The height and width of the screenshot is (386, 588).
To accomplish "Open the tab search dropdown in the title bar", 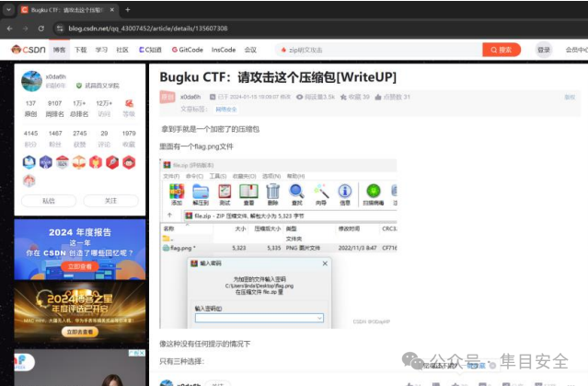I will click(8, 10).
